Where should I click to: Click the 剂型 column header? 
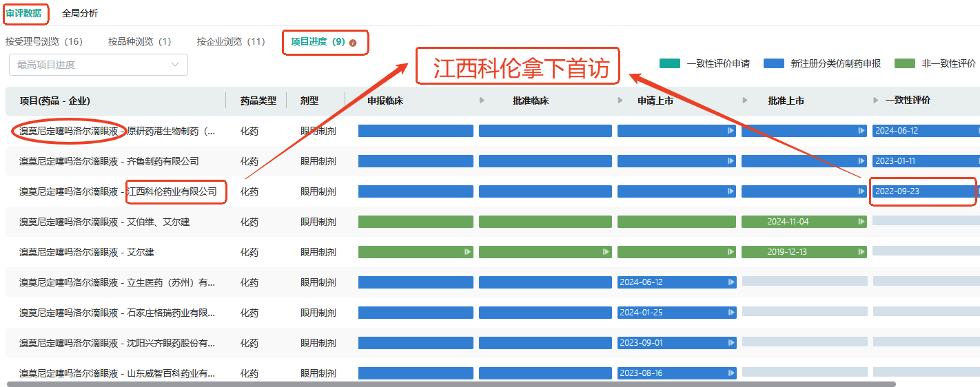click(x=309, y=101)
